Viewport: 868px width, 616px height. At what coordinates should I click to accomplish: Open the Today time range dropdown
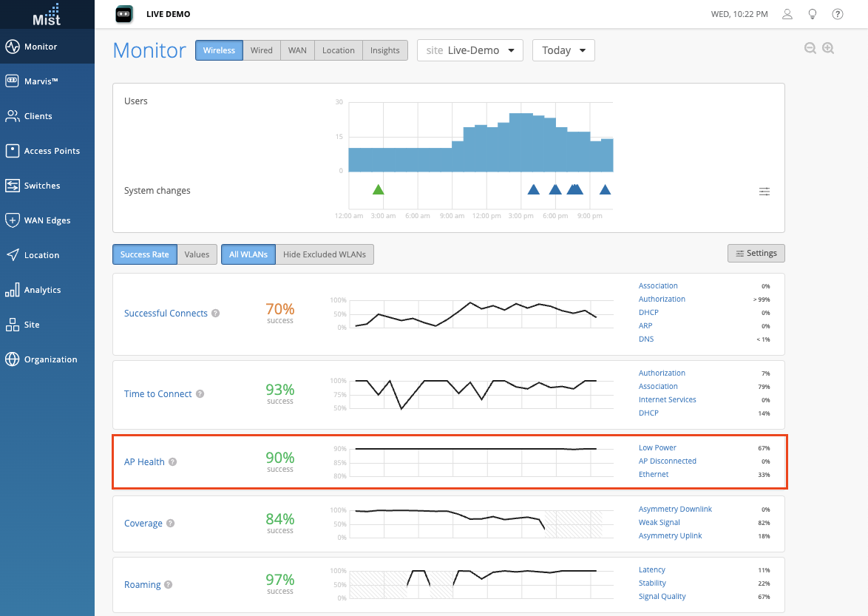click(563, 50)
